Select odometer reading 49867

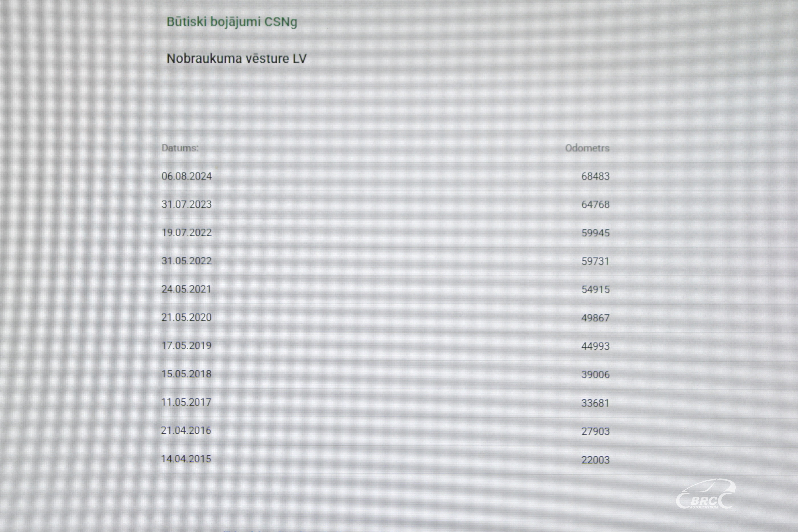595,317
